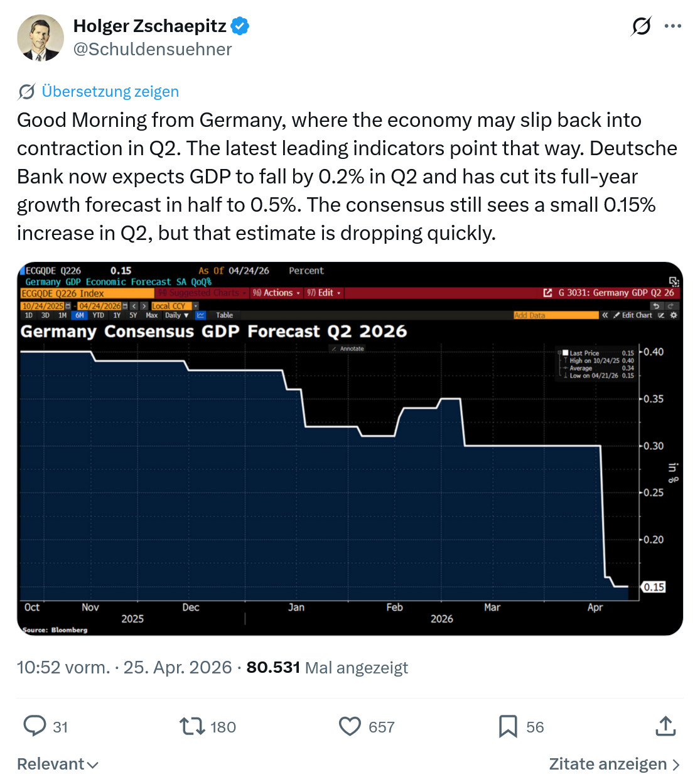Like the post with the heart icon
Viewport: 700px width, 784px height.
tap(350, 727)
